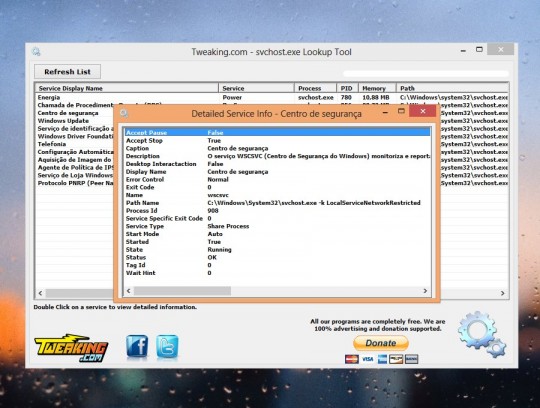Screen dimensions: 540x408
Task: Select the Accept Pause detail row
Action: pyautogui.click(x=277, y=133)
